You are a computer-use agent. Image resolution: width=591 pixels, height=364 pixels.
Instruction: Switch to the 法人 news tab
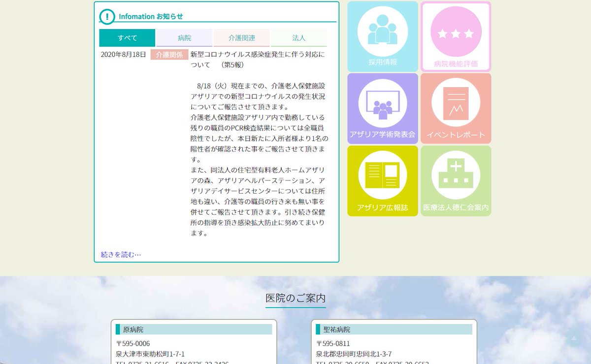(x=298, y=38)
